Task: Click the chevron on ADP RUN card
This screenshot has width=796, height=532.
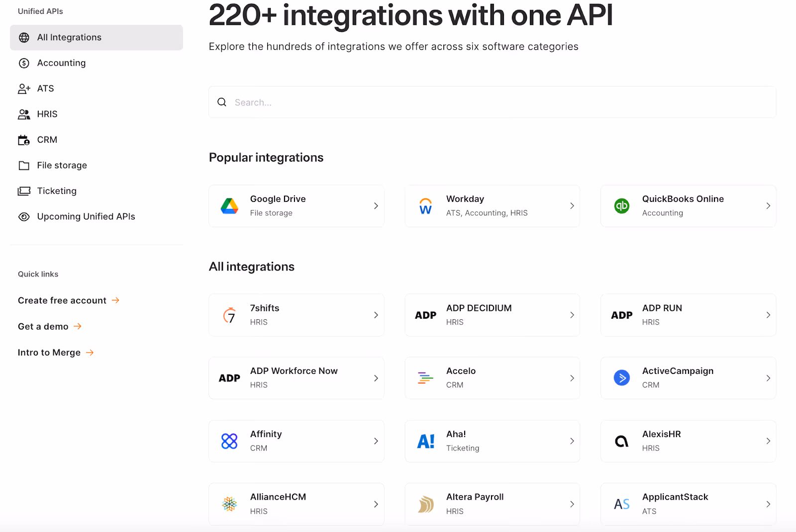Action: 768,315
